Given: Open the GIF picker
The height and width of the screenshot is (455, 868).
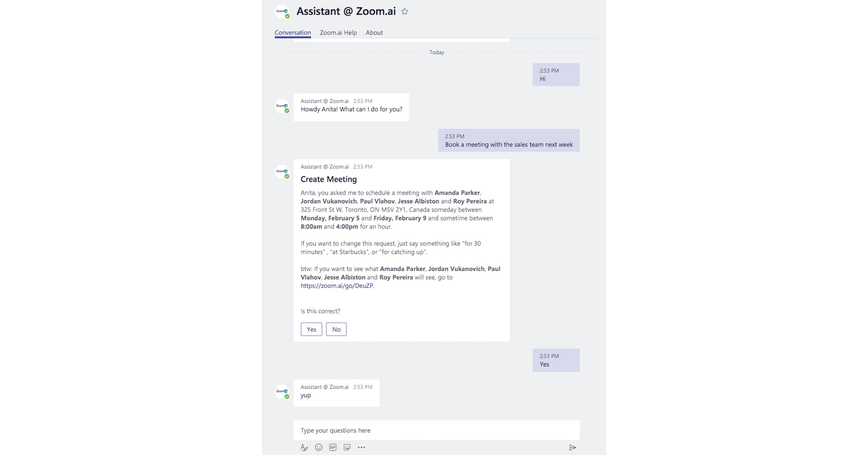Looking at the screenshot, I should pos(332,447).
